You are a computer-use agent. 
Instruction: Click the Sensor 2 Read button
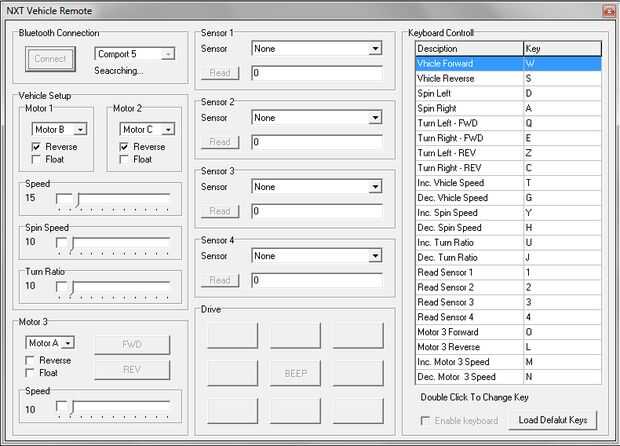[x=220, y=142]
